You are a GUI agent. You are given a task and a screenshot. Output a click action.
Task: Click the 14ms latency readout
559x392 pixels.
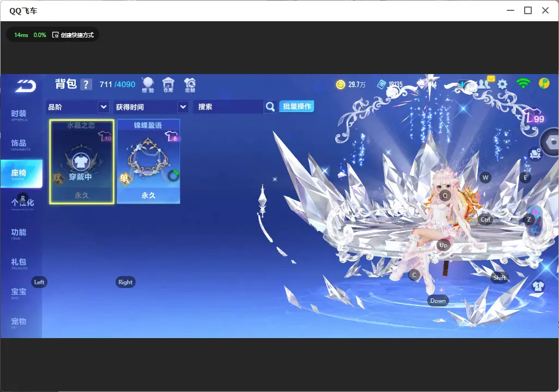[x=21, y=35]
